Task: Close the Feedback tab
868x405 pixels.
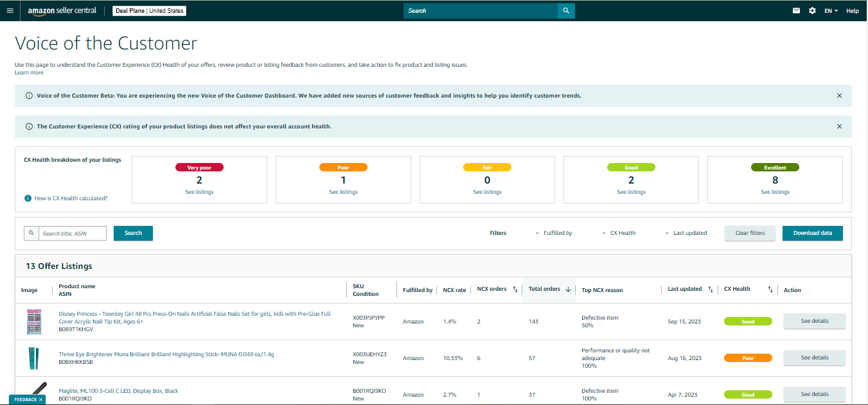Action: (41, 399)
